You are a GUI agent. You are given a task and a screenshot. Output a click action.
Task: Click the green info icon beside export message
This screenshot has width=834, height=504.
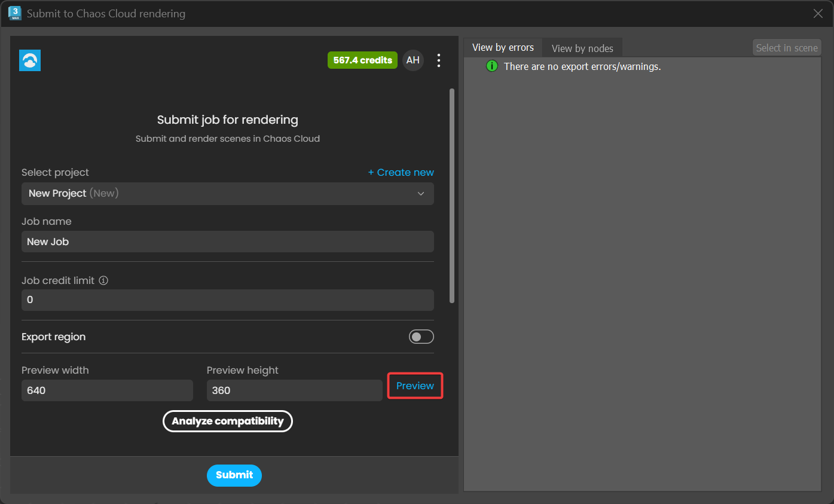point(492,66)
